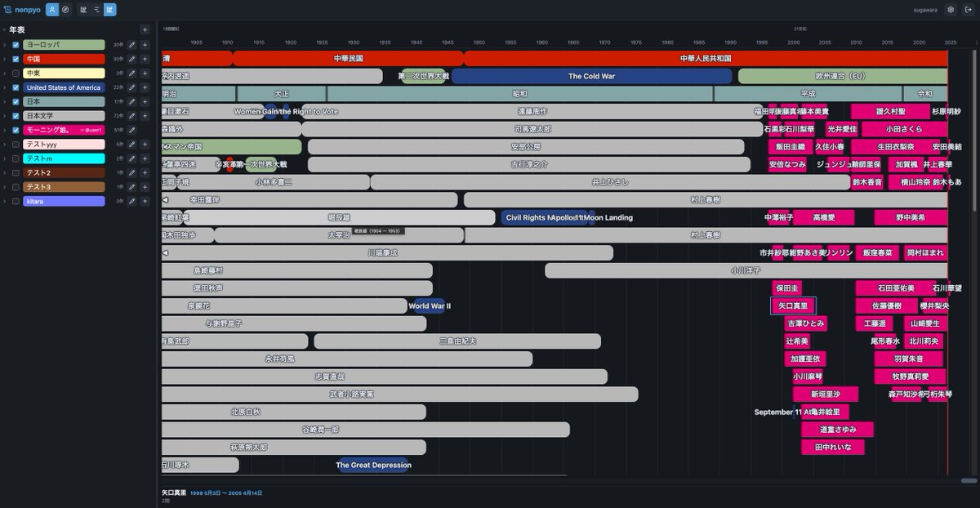
Task: Check the kitara checkbox
Action: (x=16, y=201)
